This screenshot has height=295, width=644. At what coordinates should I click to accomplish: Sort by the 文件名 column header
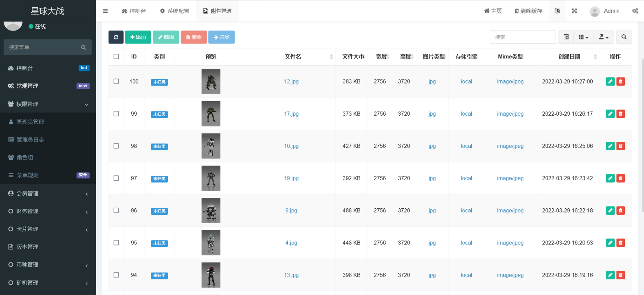coord(293,57)
